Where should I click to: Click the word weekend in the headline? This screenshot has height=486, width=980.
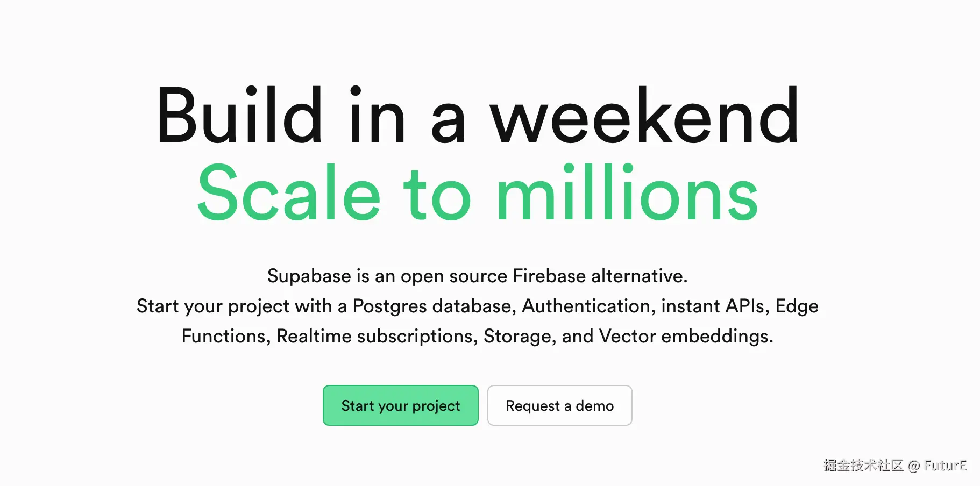(644, 116)
